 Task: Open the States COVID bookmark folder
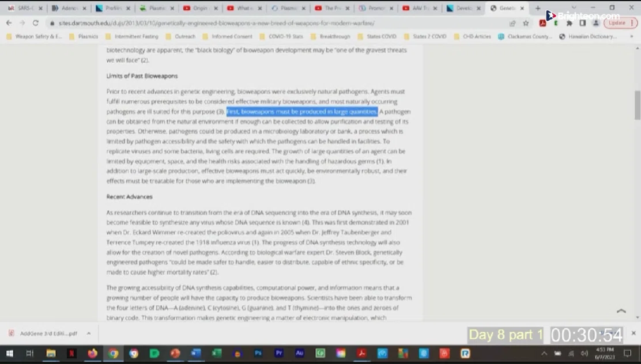(x=376, y=36)
